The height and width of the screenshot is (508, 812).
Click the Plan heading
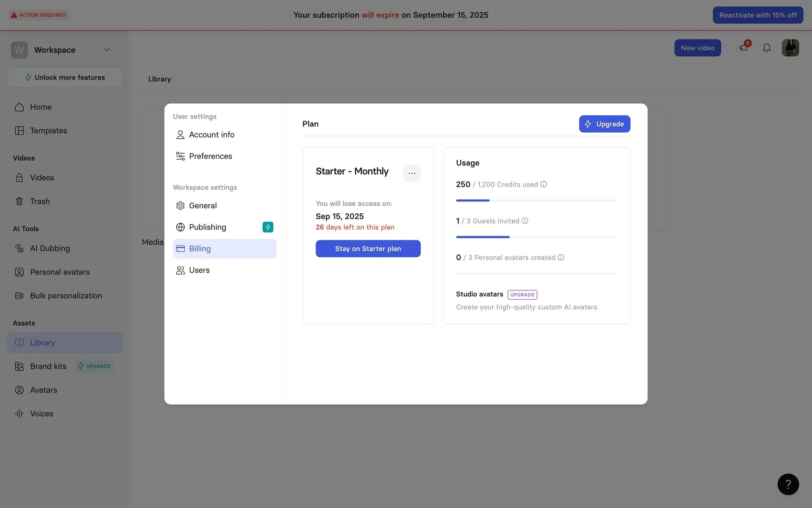310,124
